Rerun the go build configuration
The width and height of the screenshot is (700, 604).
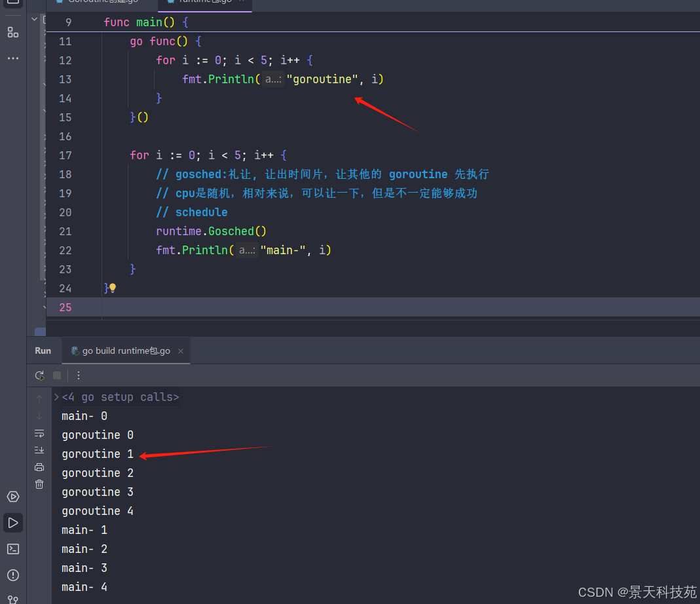[x=40, y=375]
